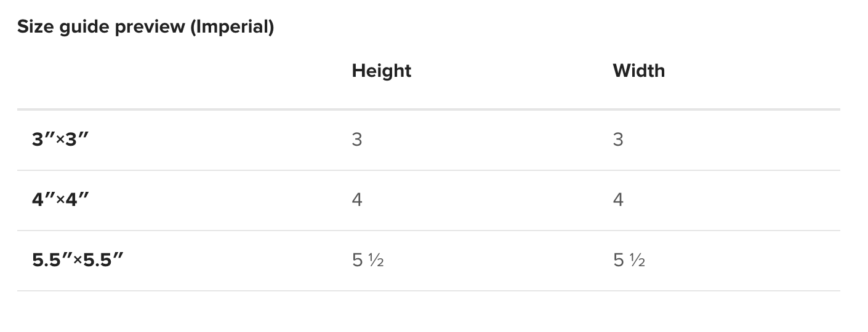This screenshot has height=332, width=868.
Task: Select the 5.5″×5.5″ row label
Action: click(78, 260)
